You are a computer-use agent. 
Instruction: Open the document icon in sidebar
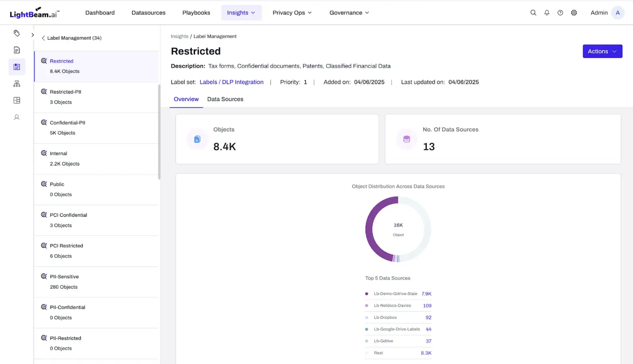click(x=17, y=50)
